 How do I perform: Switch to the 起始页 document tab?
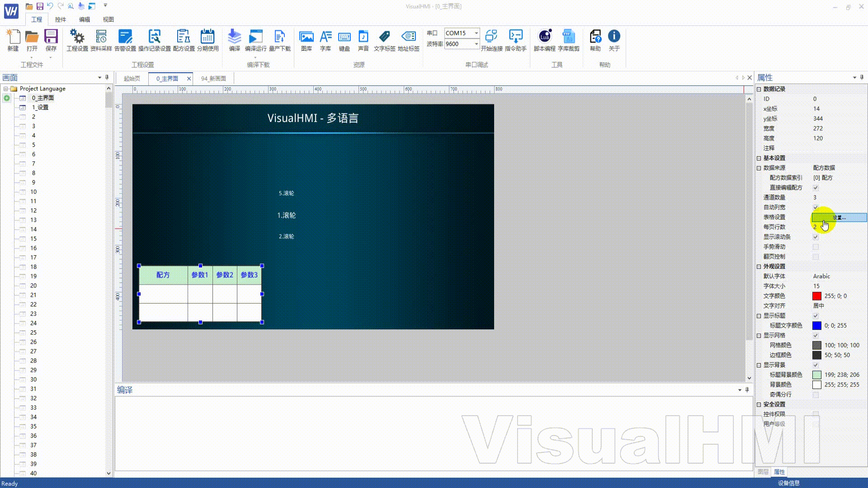132,79
